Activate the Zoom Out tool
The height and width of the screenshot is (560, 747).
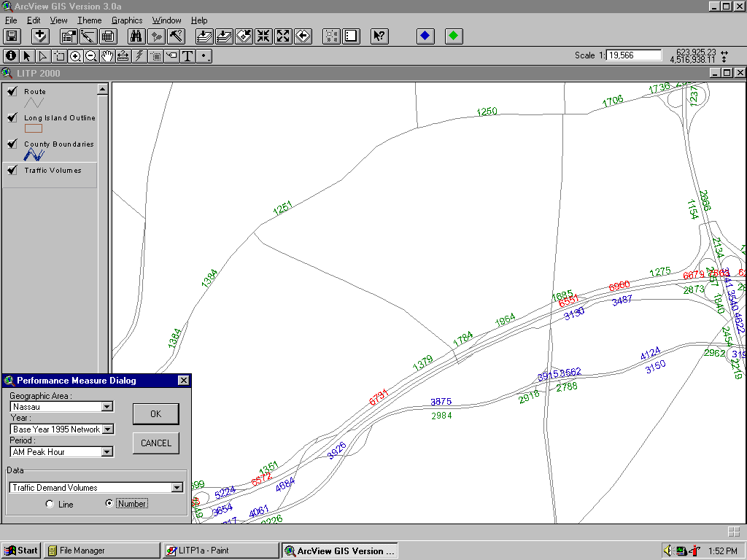(91, 55)
